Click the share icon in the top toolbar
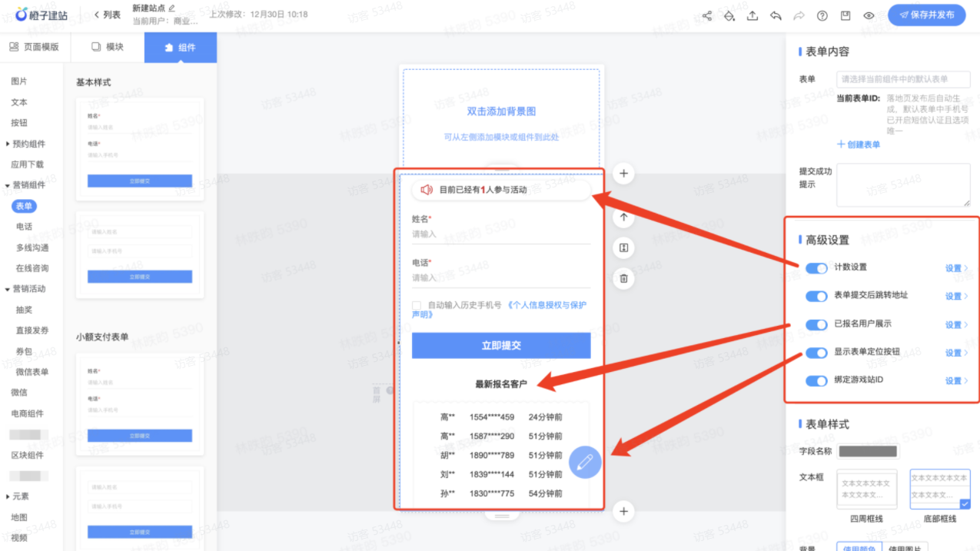 tap(706, 15)
